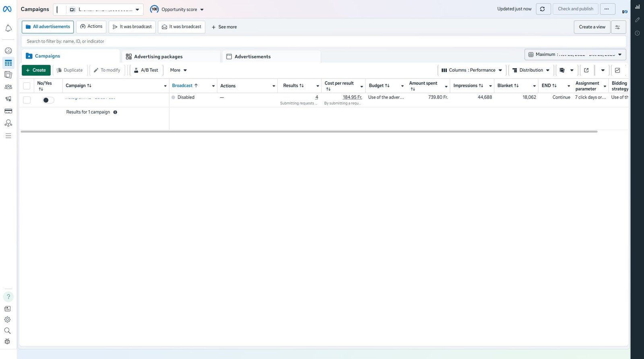Click the search magnifier in sidebar

[7, 331]
